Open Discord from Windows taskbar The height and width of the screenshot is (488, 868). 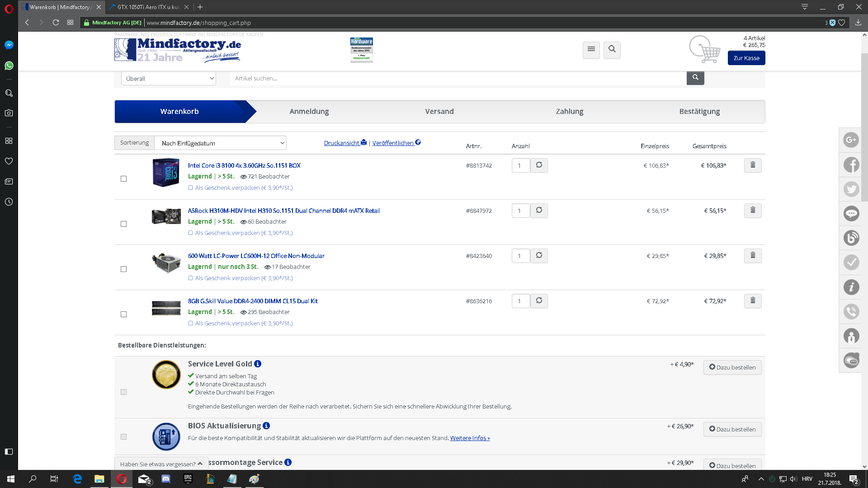pos(166,479)
